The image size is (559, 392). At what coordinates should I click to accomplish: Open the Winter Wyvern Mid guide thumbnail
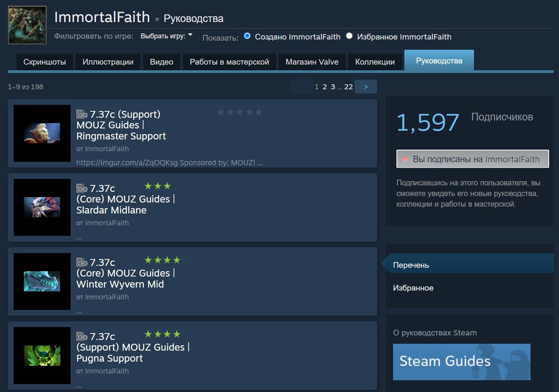pyautogui.click(x=42, y=281)
